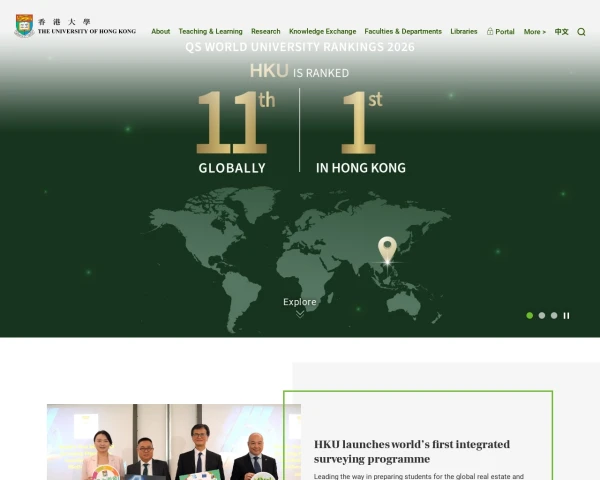
Task: Click the surveying programme launch photo
Action: point(174,442)
